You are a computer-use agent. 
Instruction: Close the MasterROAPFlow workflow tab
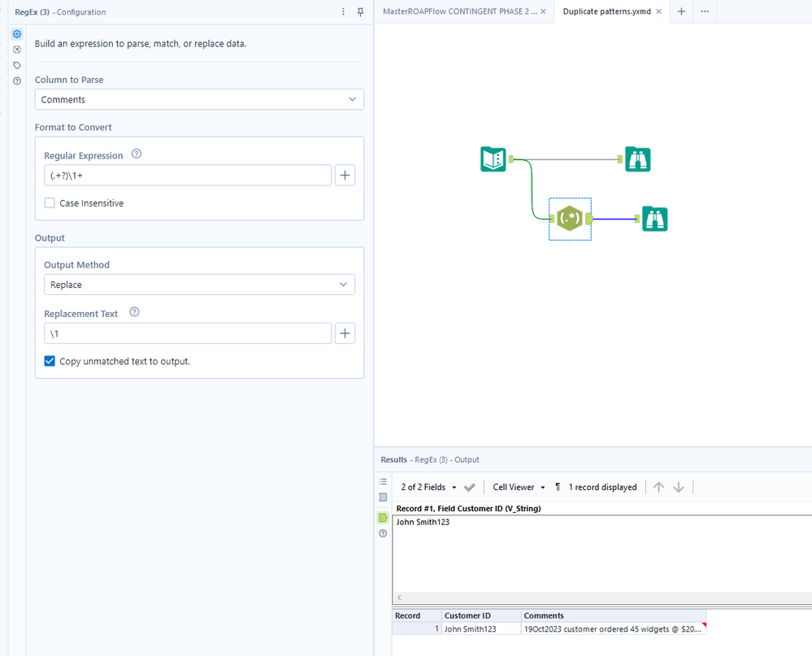pyautogui.click(x=543, y=11)
